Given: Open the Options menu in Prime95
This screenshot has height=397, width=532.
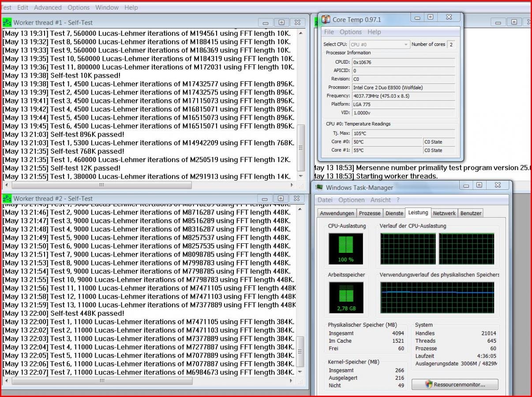Looking at the screenshot, I should 79,8.
